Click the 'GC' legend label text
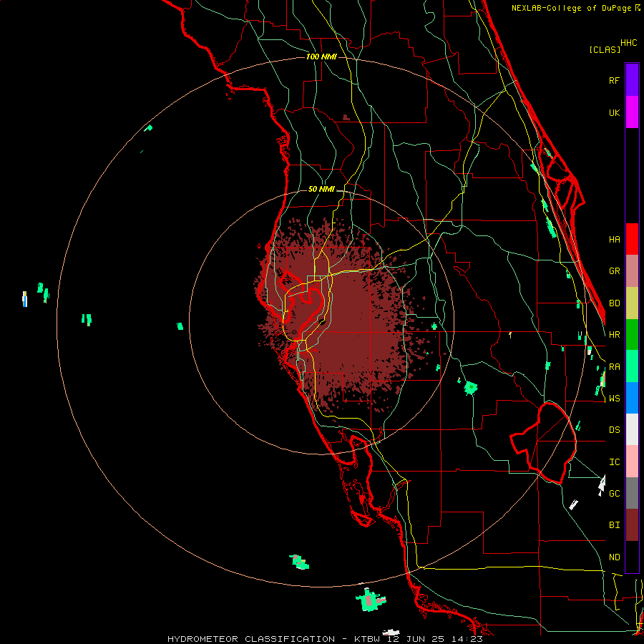This screenshot has height=644, width=644. 614,493
